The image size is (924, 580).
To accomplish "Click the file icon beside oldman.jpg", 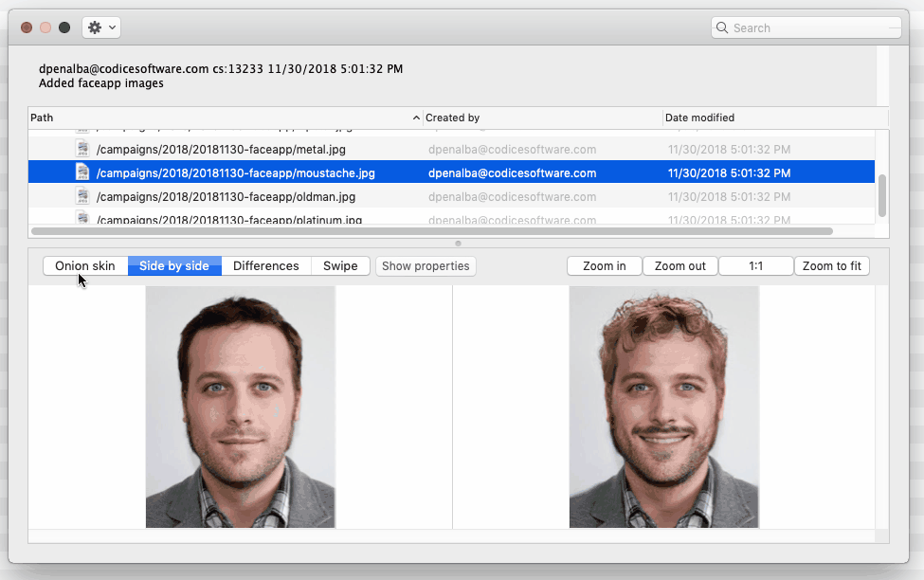I will pos(82,196).
